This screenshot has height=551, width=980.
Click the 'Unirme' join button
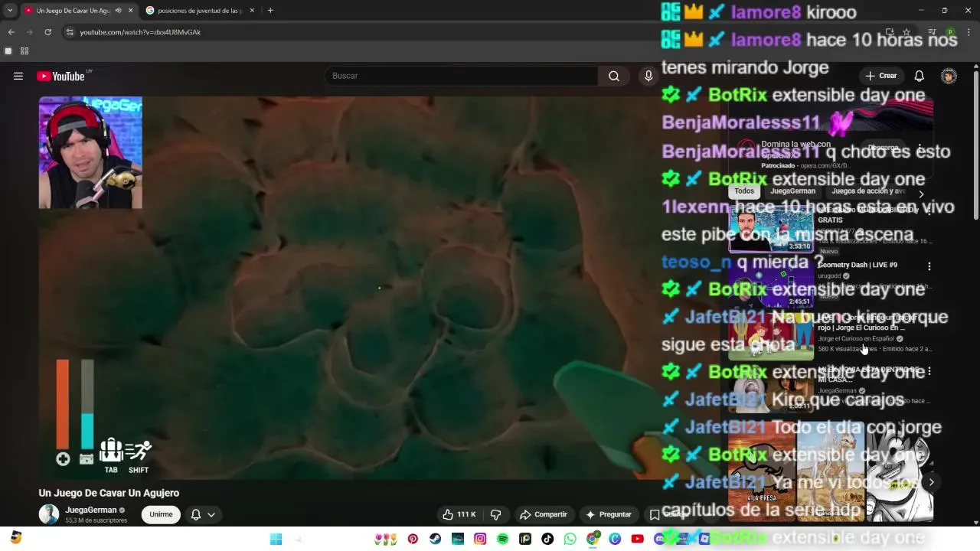[161, 514]
